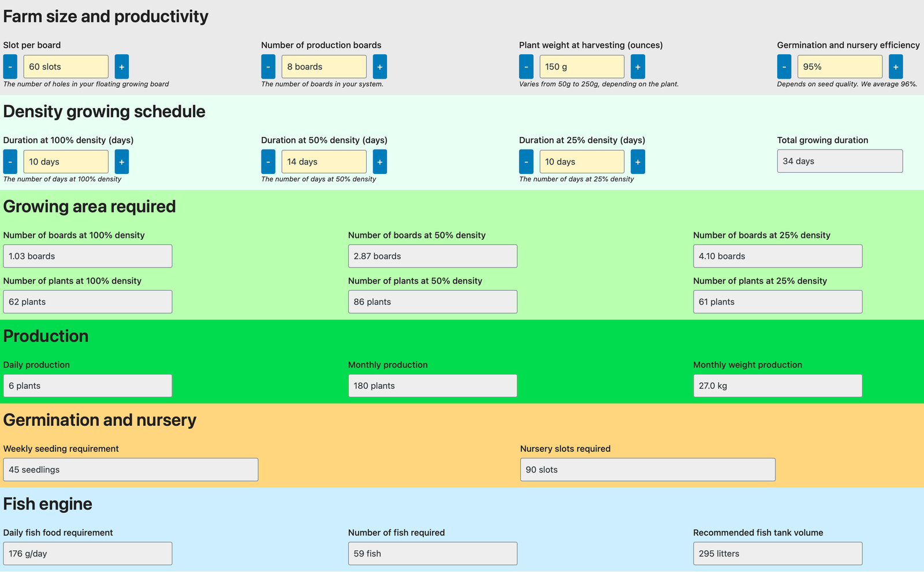The width and height of the screenshot is (924, 572).
Task: Focus the 8 boards input field
Action: 324,67
